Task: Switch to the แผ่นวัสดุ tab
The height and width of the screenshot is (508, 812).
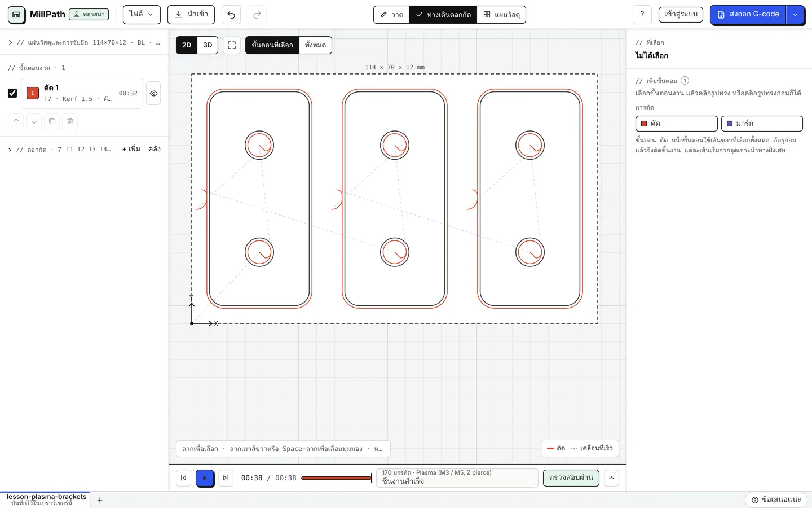Action: coord(501,15)
